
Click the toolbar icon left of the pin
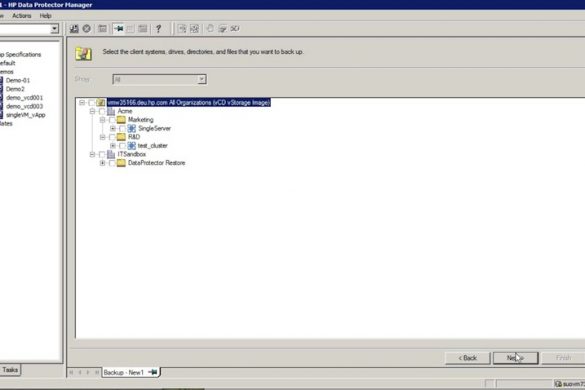pos(102,29)
